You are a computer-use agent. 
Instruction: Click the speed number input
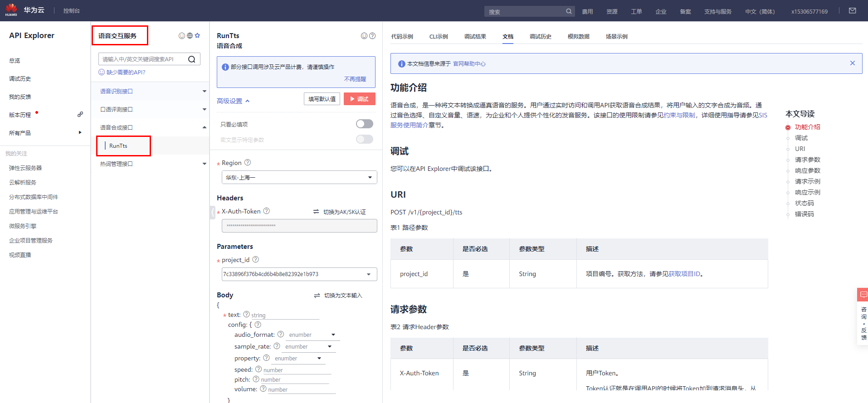pos(297,370)
